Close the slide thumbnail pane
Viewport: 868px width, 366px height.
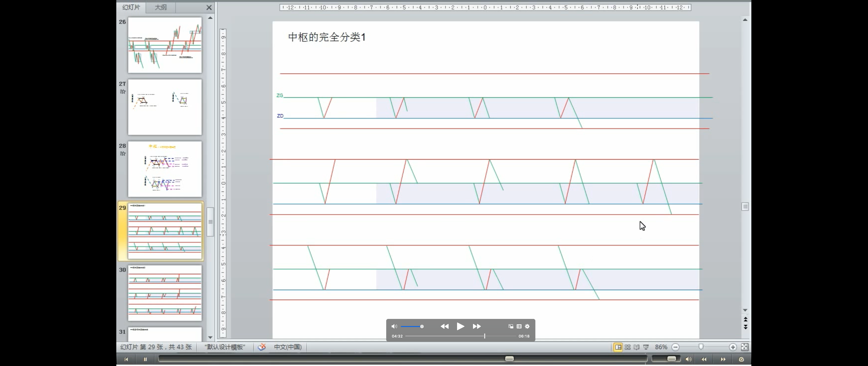click(209, 7)
